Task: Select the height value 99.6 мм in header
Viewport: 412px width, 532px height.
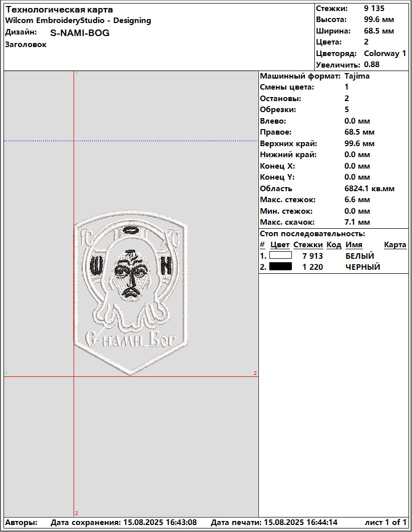Action: click(x=379, y=20)
